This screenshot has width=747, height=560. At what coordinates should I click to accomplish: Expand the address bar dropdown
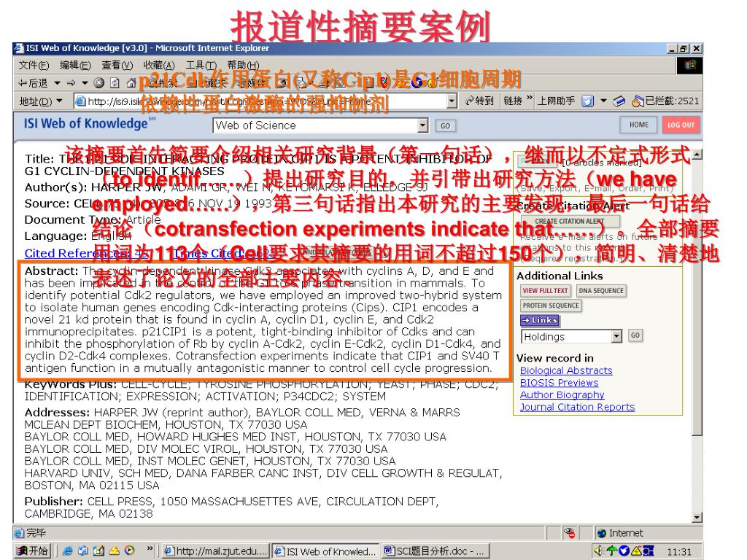pos(452,101)
